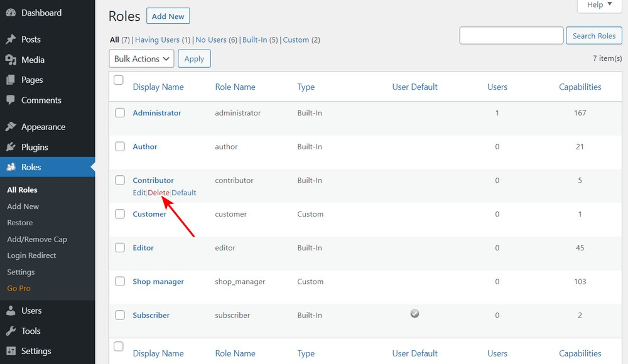Toggle the select-all checkbox in table header
This screenshot has height=364, width=628.
coord(119,80)
